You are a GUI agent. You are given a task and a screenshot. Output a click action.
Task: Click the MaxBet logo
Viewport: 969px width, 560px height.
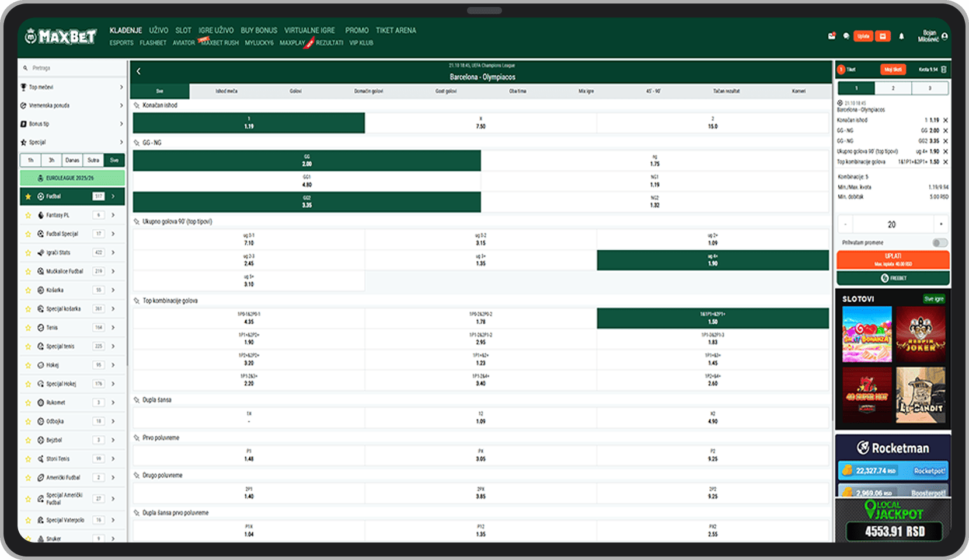click(61, 37)
